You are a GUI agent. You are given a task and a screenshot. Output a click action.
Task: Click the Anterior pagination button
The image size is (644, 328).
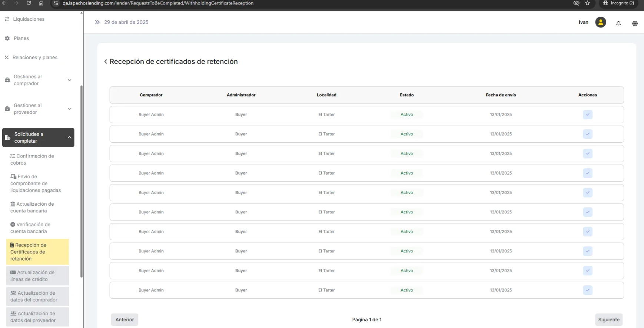[x=125, y=319]
